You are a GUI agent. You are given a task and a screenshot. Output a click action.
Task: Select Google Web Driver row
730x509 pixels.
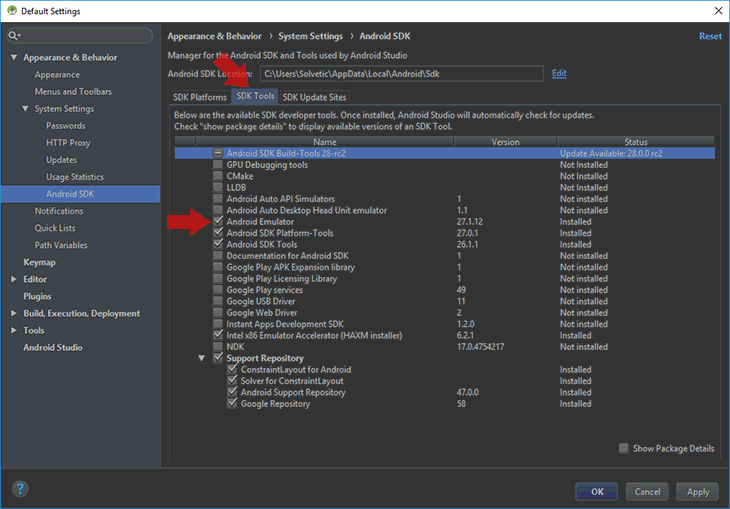click(x=445, y=312)
